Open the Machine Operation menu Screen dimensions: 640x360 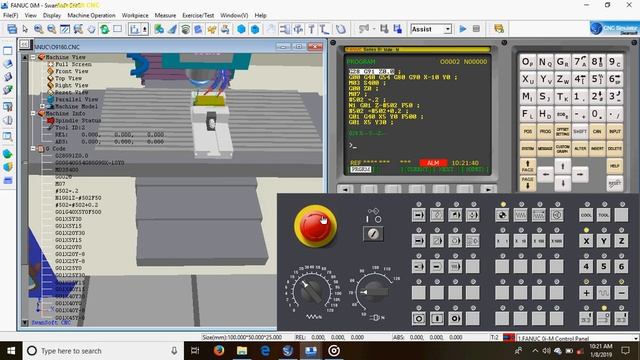91,15
